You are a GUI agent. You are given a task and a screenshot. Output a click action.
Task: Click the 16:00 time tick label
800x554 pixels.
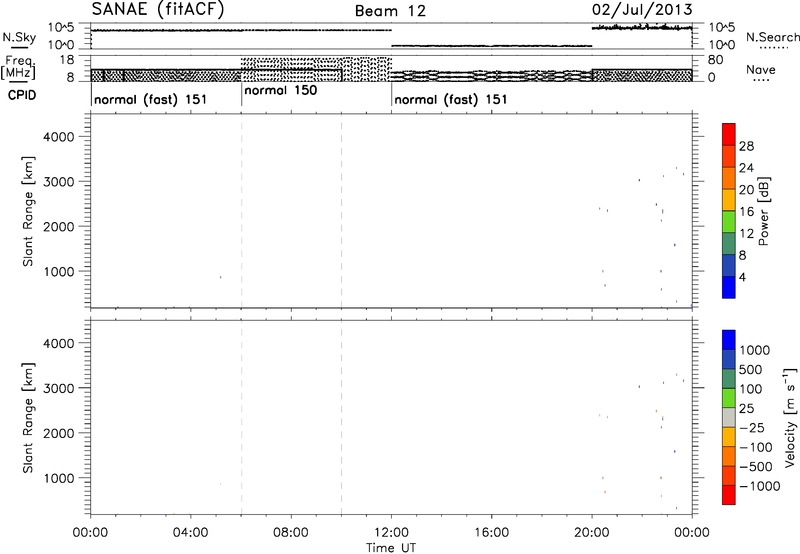click(491, 533)
